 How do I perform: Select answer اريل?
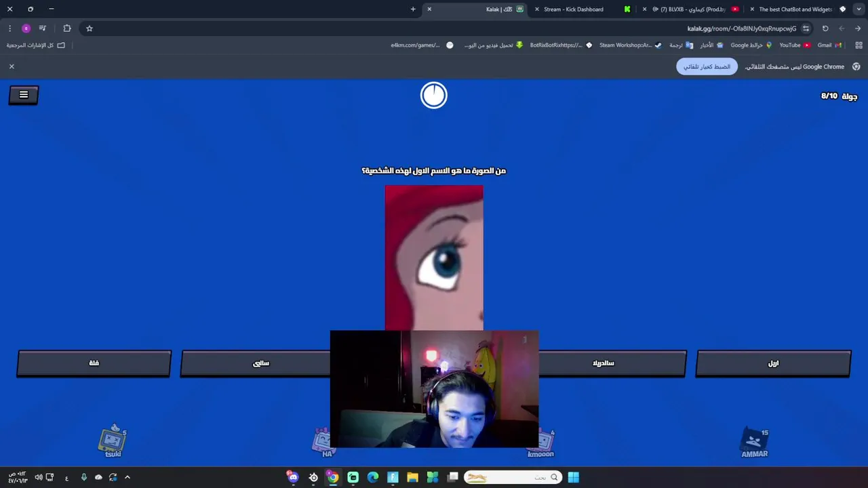pos(773,363)
